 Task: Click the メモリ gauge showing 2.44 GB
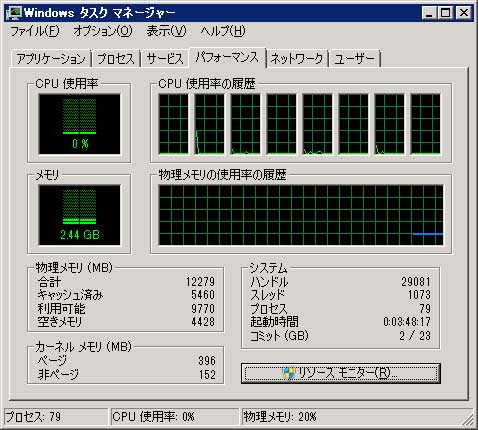point(79,215)
